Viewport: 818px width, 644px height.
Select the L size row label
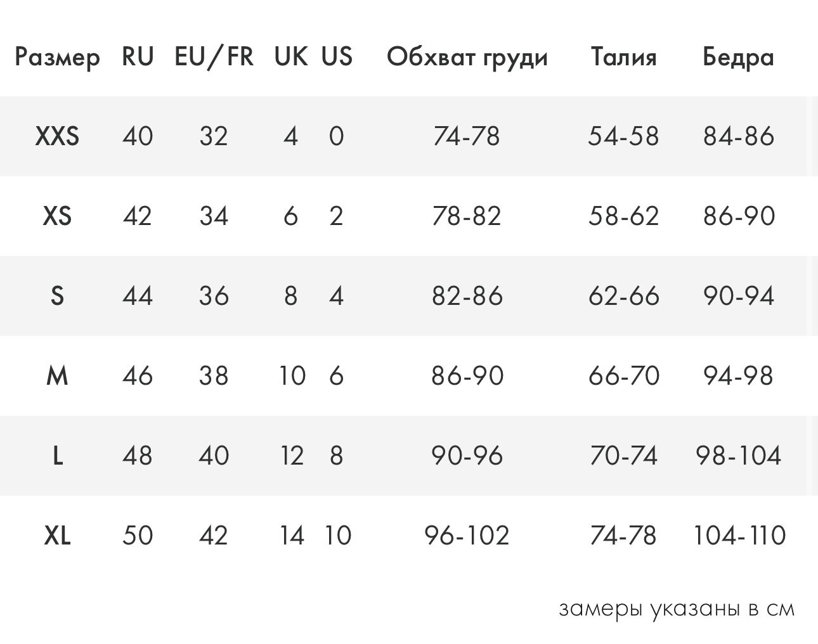(x=57, y=456)
